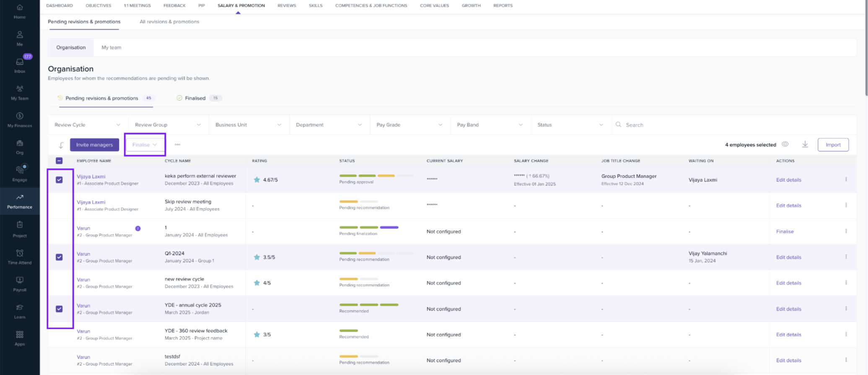Screen dimensions: 868x375
Task: Open the three-dot more options beside Finalise
Action: [x=178, y=145]
